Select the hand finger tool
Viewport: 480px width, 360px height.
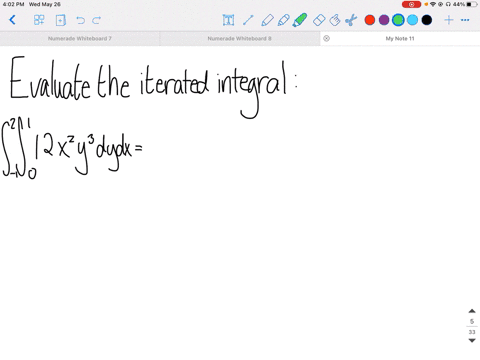click(335, 20)
